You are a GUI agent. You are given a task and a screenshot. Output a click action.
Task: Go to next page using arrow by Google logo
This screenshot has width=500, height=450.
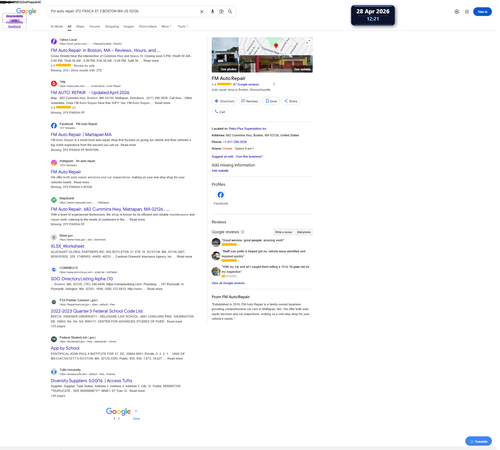tap(136, 411)
